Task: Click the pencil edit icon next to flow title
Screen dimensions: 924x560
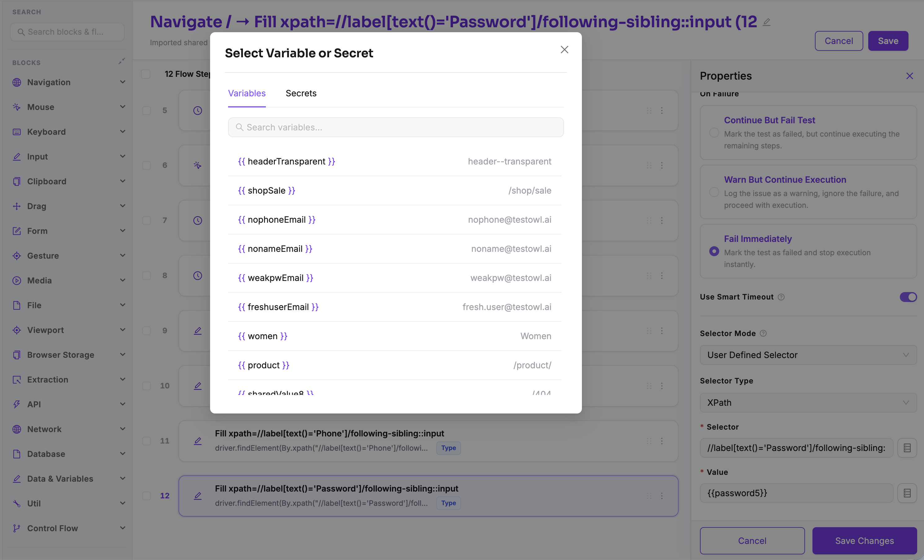Action: pos(767,22)
